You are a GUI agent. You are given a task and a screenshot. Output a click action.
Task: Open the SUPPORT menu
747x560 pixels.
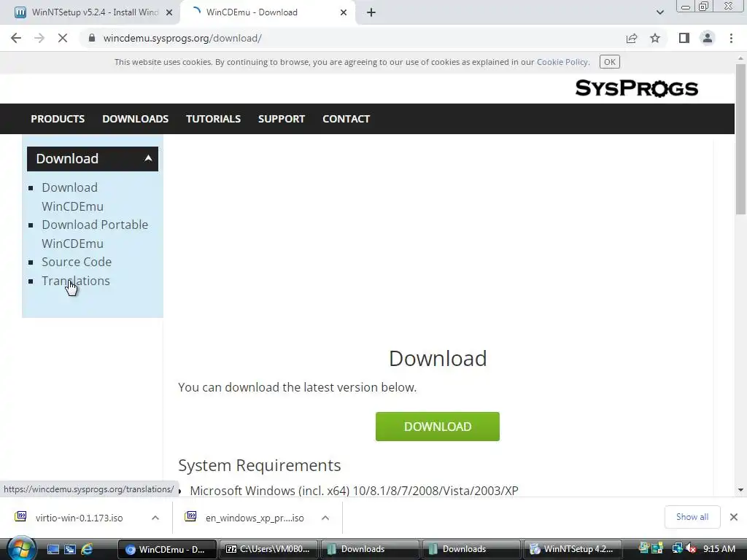click(282, 119)
